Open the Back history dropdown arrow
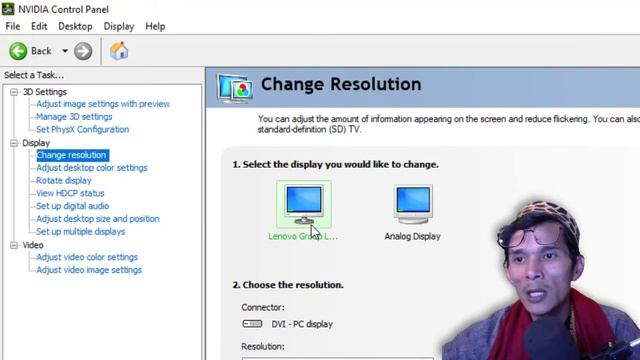Viewport: 640px width, 360px height. click(65, 51)
